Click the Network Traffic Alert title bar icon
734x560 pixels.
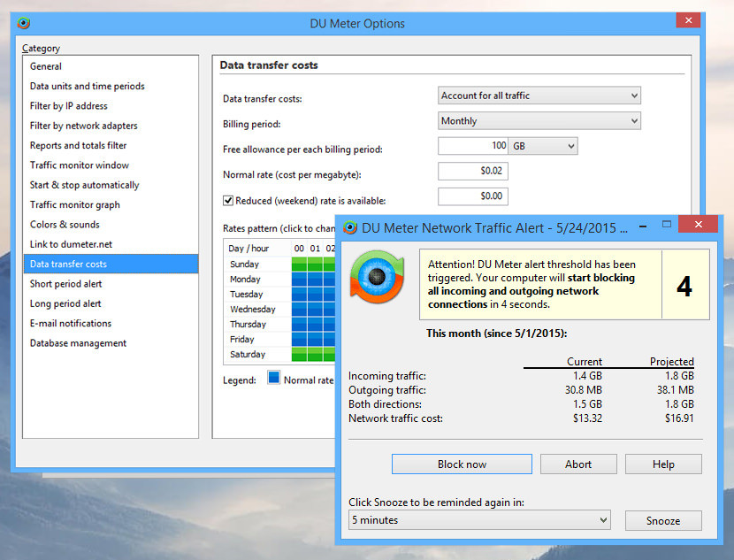[349, 227]
